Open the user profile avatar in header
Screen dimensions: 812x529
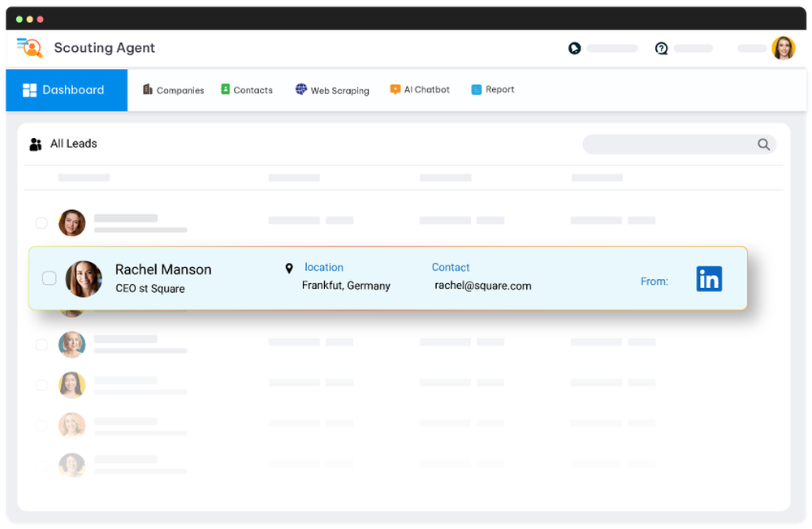pyautogui.click(x=783, y=48)
